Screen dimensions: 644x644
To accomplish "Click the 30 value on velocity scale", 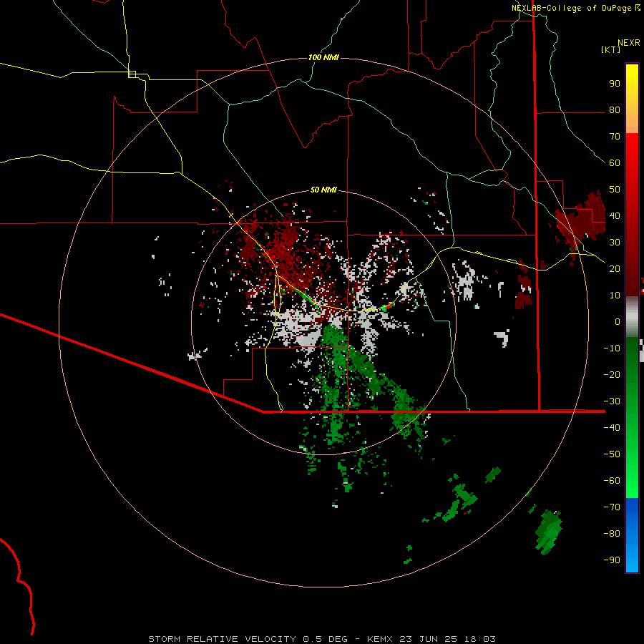I will pos(615,243).
